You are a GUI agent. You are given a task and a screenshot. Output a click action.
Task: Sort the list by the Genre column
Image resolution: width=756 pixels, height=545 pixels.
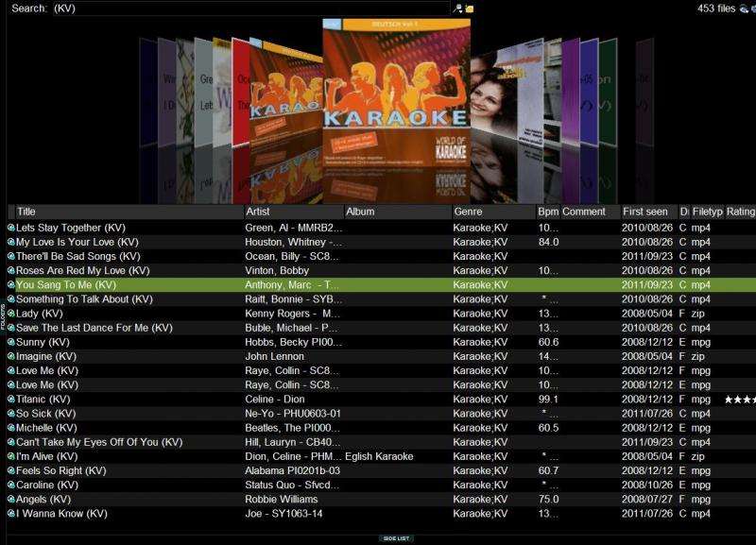click(493, 212)
